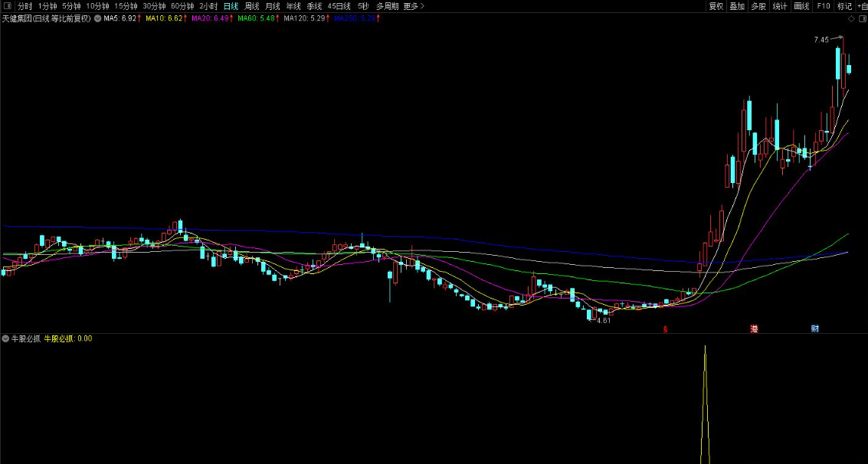Select the 日线 daily period
The image size is (868, 464).
coord(231,6)
